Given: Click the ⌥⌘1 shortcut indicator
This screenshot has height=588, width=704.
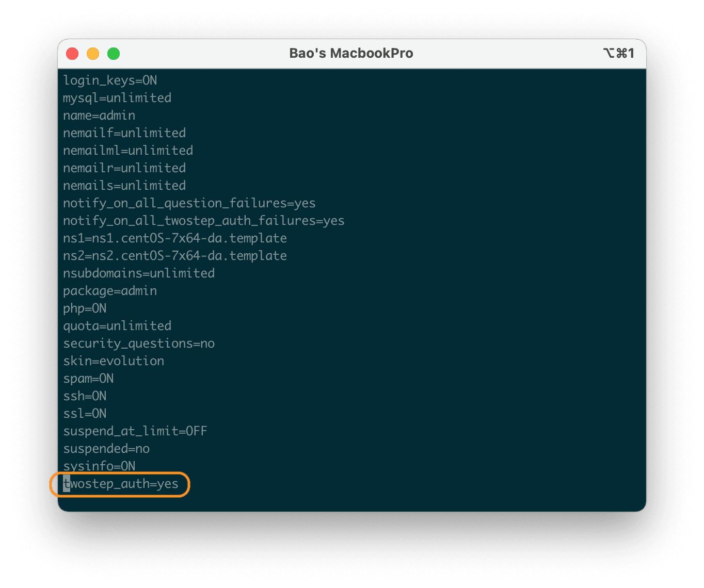Looking at the screenshot, I should point(618,53).
